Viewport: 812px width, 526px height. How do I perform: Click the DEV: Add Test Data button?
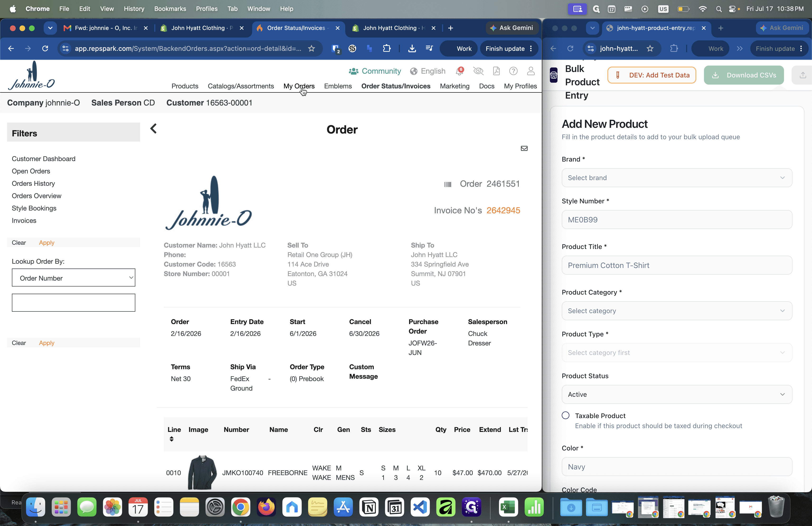[652, 75]
